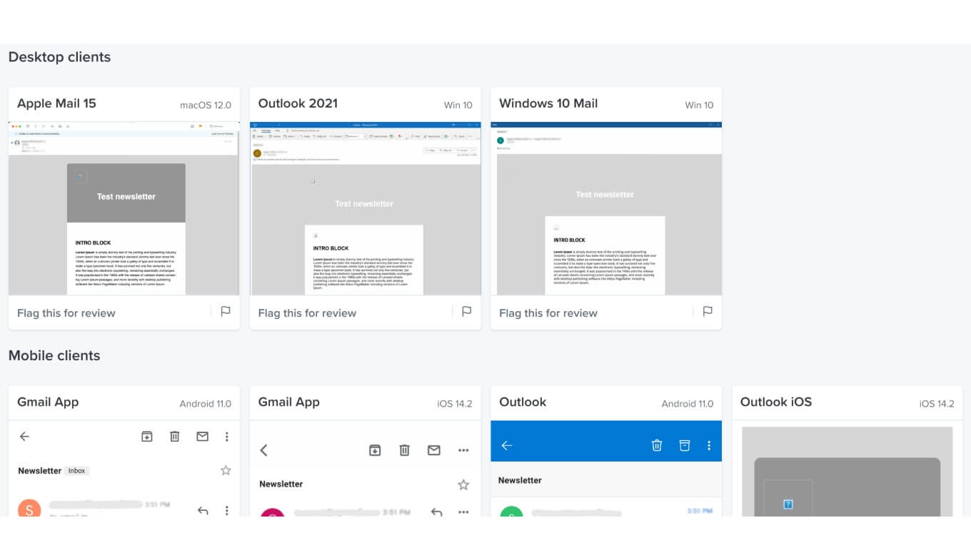Select the archive icon in the Outlook Android blue toolbar
The width and height of the screenshot is (971, 560).
(x=684, y=444)
